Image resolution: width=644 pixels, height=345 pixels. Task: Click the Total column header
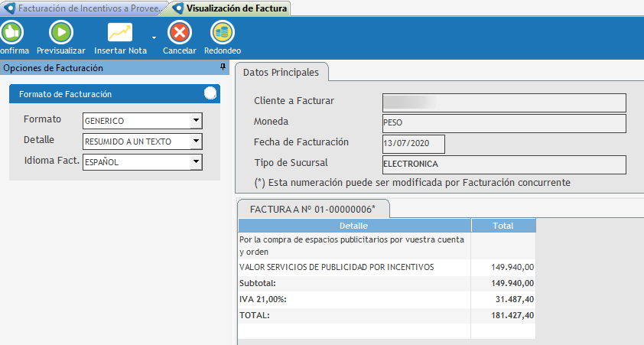click(503, 226)
